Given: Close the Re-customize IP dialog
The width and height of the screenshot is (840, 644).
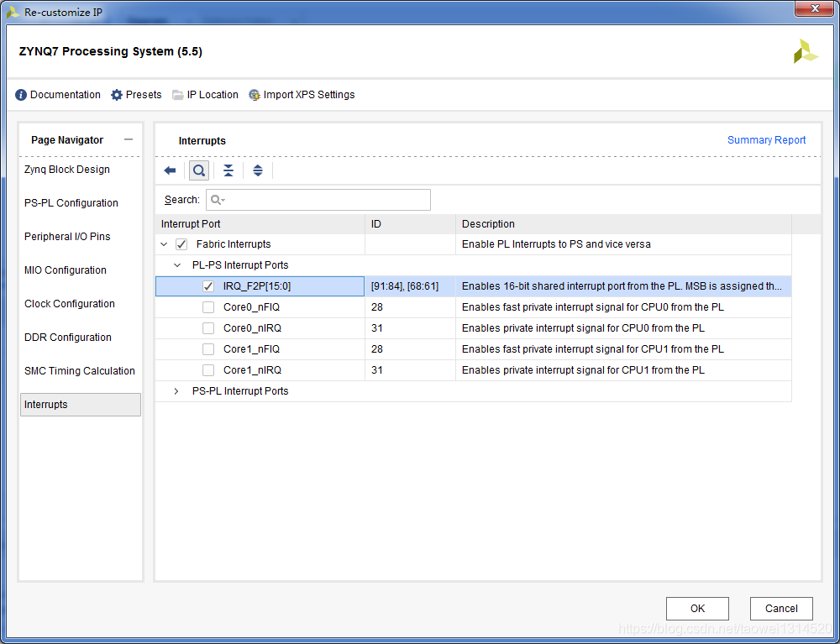Looking at the screenshot, I should pos(816,8).
